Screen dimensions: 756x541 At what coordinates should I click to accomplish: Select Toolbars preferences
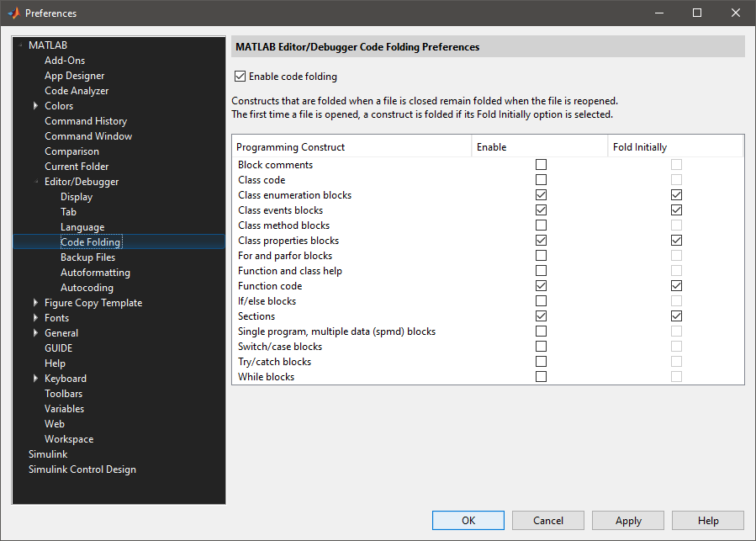click(64, 393)
